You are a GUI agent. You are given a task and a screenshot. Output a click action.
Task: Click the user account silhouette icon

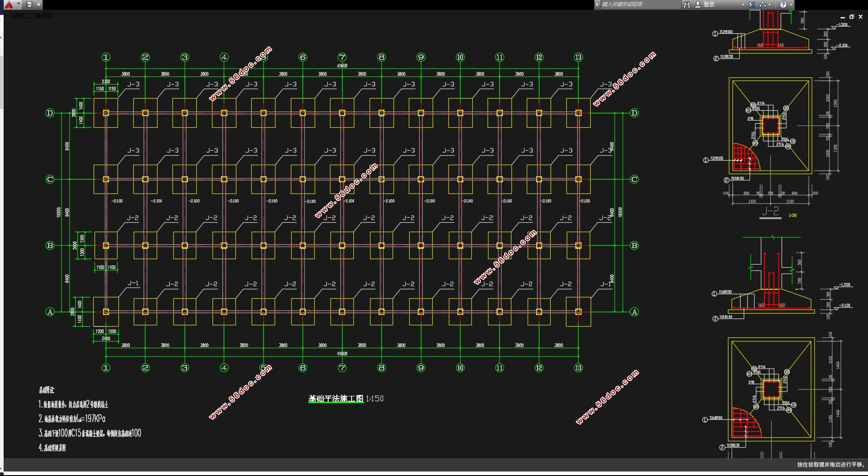coord(698,4)
